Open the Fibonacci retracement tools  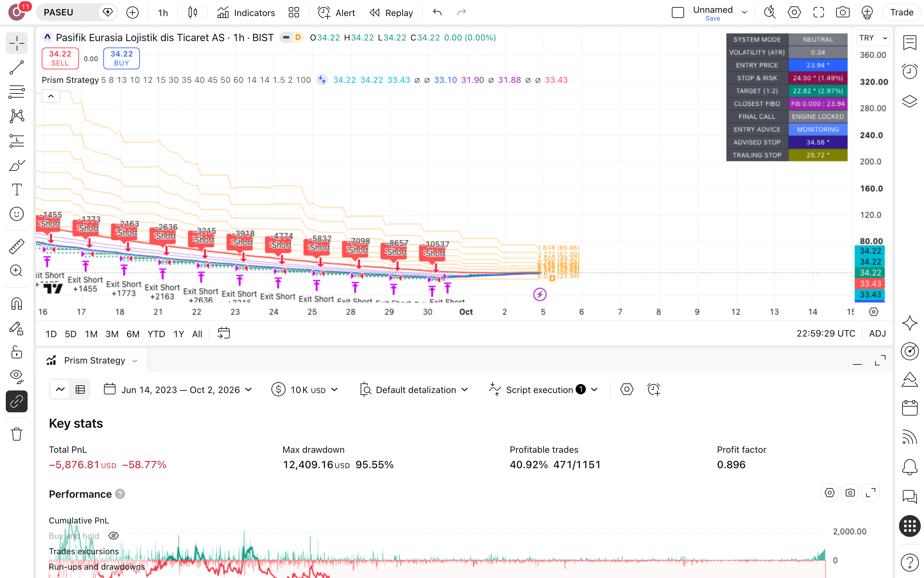coord(16,92)
